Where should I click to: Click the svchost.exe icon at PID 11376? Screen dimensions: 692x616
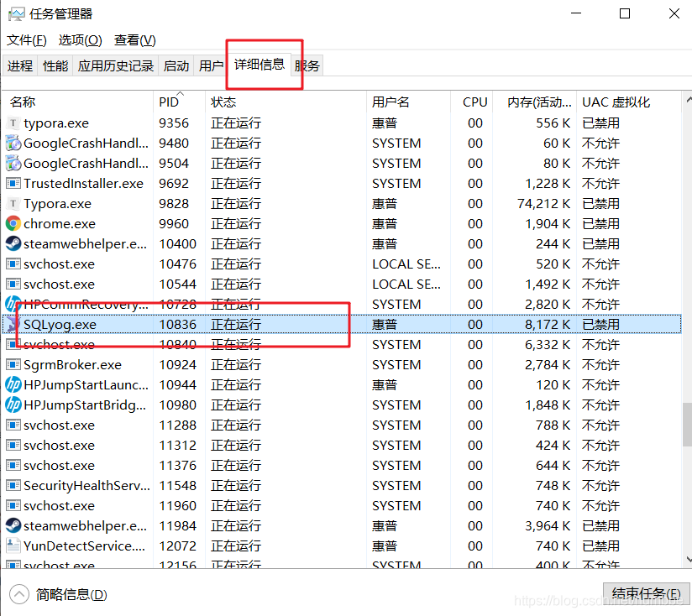coord(13,465)
